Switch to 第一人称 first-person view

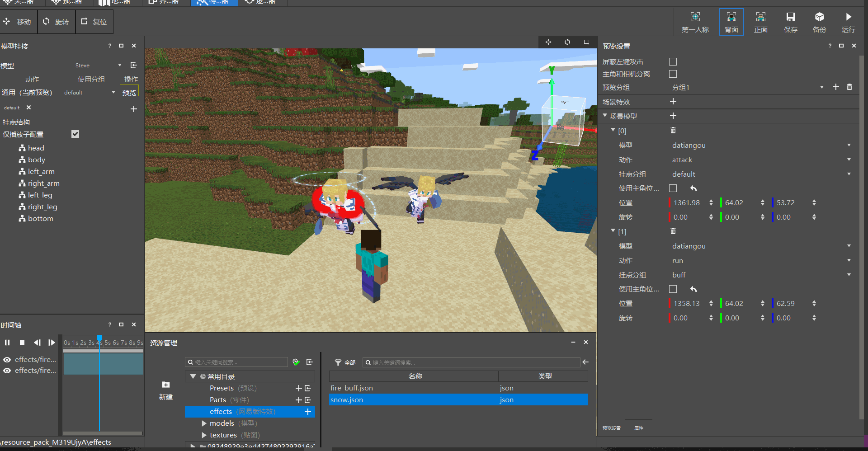695,22
